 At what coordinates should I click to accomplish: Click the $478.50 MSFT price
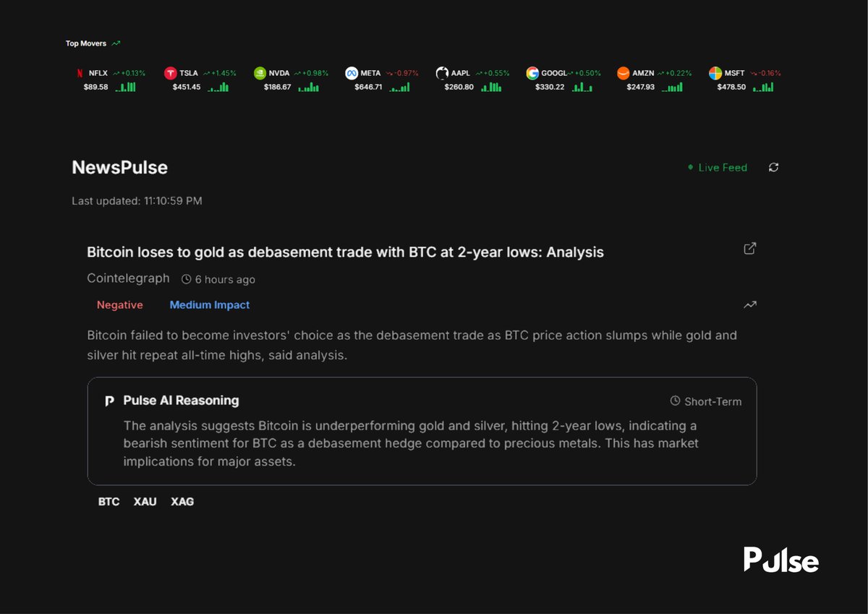point(731,87)
